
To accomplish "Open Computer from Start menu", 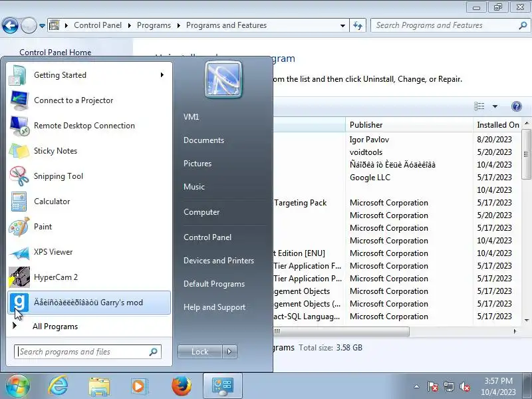I will click(x=201, y=212).
